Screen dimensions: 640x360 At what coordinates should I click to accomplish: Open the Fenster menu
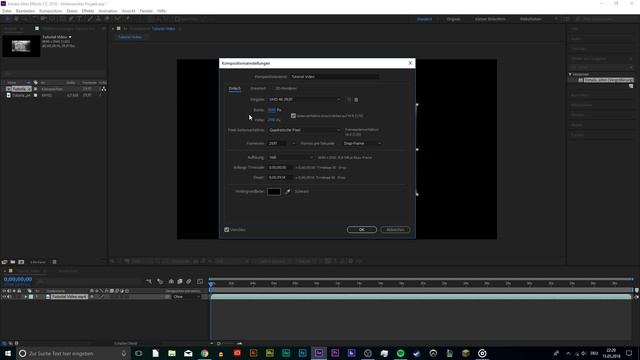[x=146, y=11]
